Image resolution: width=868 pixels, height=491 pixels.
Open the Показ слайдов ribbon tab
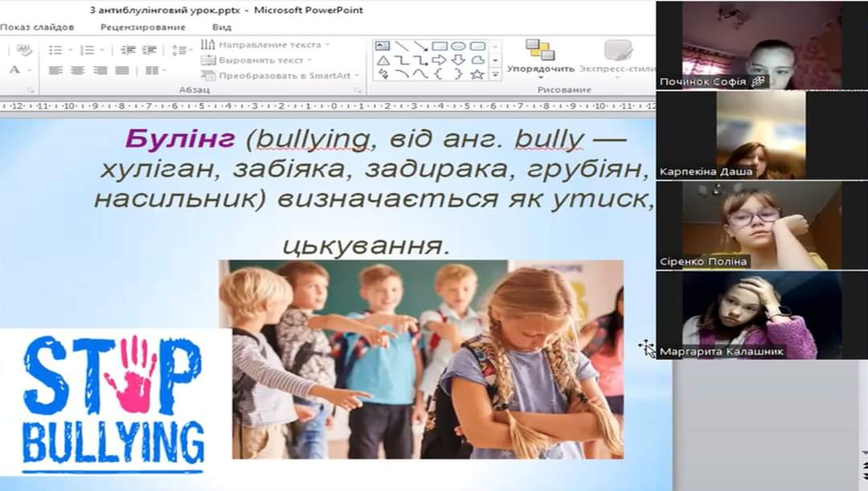click(36, 27)
